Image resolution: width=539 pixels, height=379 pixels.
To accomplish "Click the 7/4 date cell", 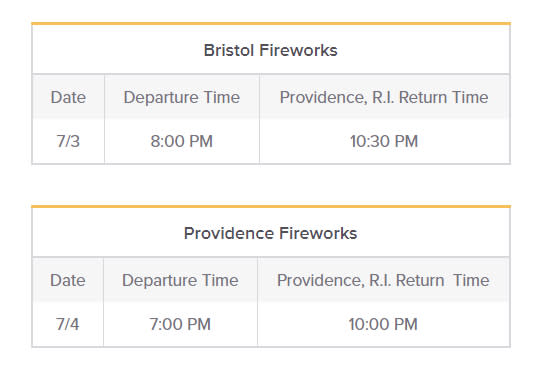I will [x=68, y=324].
